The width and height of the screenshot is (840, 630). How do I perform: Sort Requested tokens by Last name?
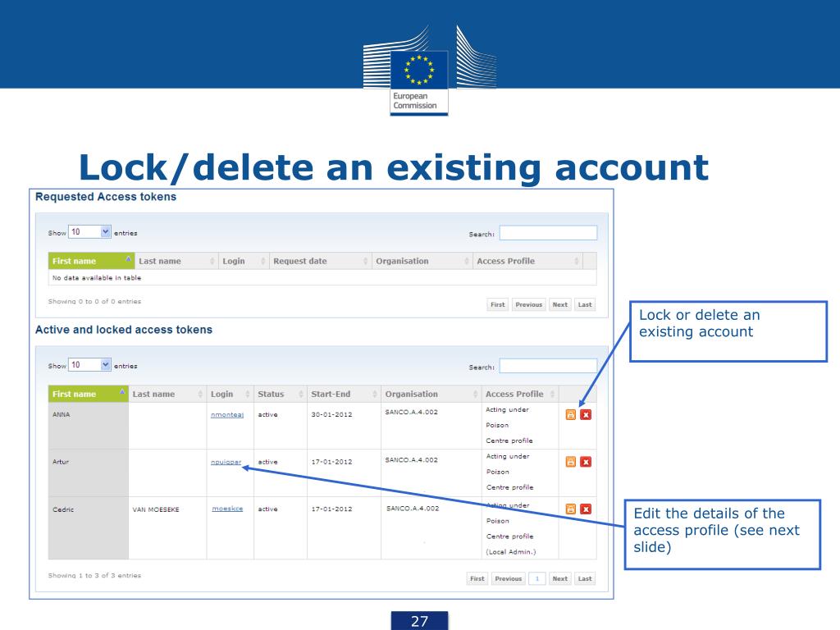click(176, 261)
